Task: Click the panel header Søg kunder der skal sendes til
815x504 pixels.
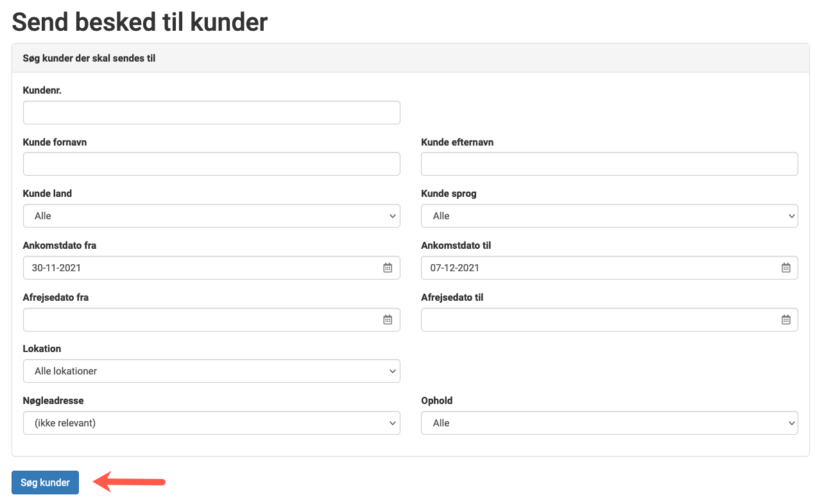Action: coord(89,58)
